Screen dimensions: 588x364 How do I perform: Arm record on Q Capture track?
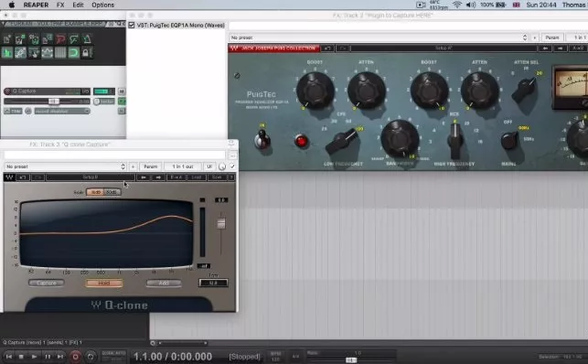click(x=7, y=91)
